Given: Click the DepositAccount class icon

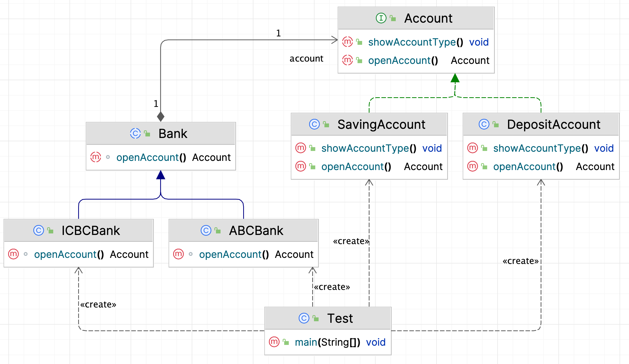Looking at the screenshot, I should (484, 124).
